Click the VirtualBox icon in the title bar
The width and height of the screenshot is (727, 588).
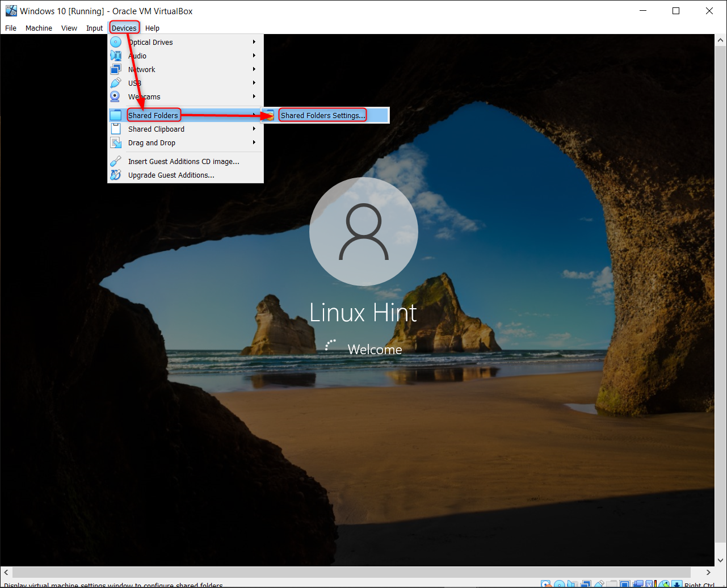11,11
